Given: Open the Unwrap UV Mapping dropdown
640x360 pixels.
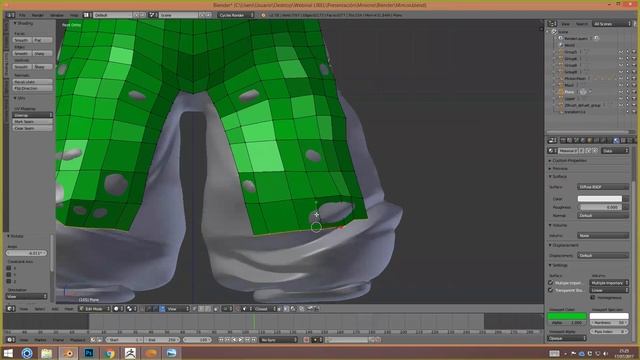Looking at the screenshot, I should click(x=33, y=115).
